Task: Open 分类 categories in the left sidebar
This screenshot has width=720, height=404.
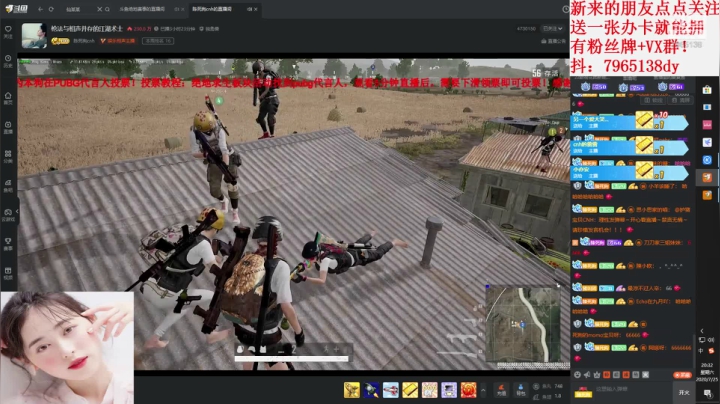Action: click(x=8, y=157)
